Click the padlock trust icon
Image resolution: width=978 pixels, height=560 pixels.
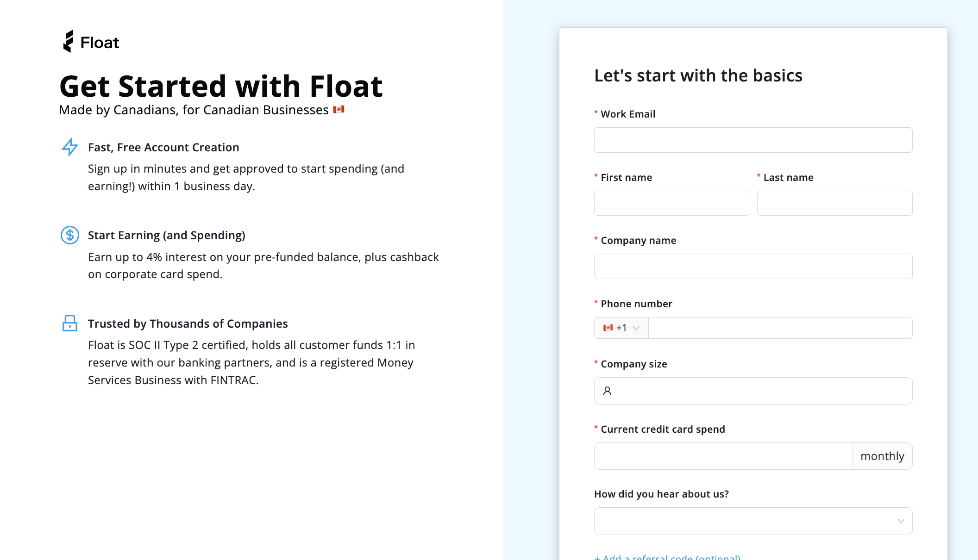point(70,323)
